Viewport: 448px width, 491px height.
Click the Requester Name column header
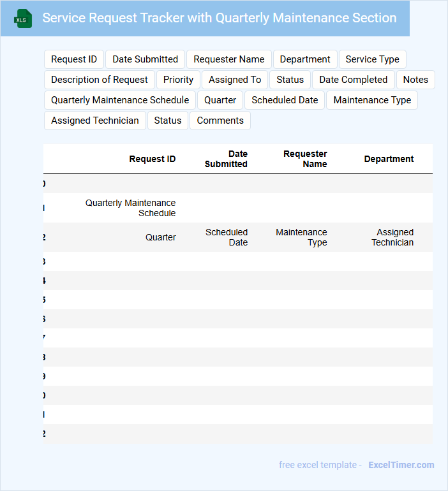[x=305, y=159]
